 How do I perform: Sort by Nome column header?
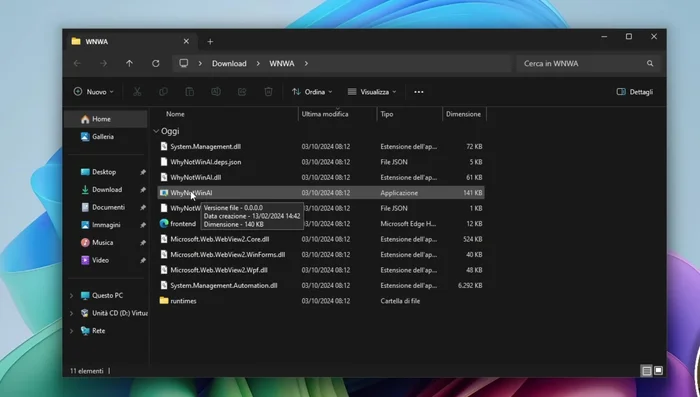tap(175, 114)
